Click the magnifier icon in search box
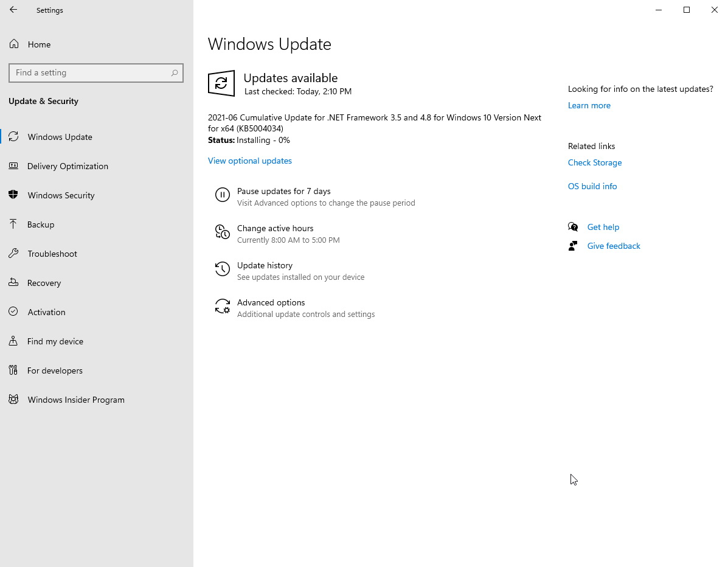Viewport: 728px width, 567px height. tap(174, 73)
